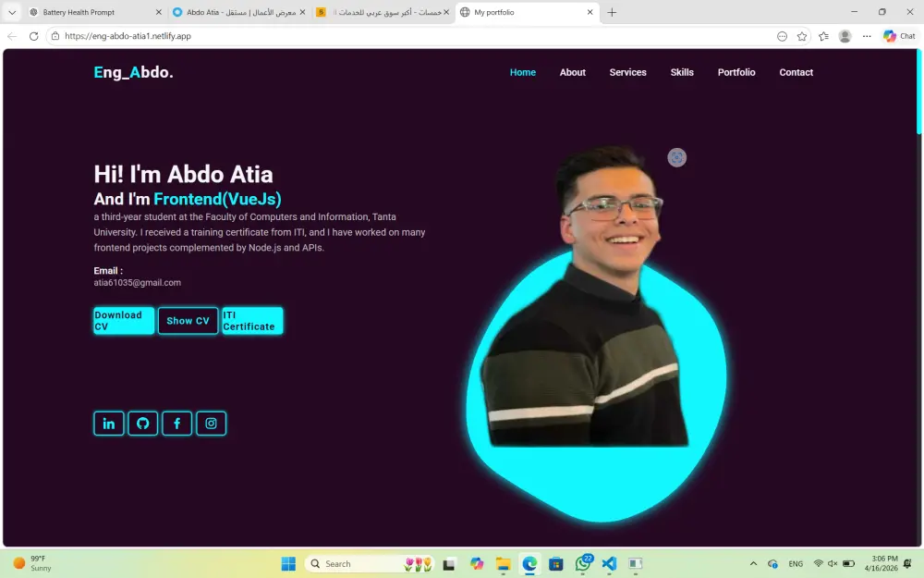Open the Instagram social icon
The image size is (924, 578).
point(211,424)
